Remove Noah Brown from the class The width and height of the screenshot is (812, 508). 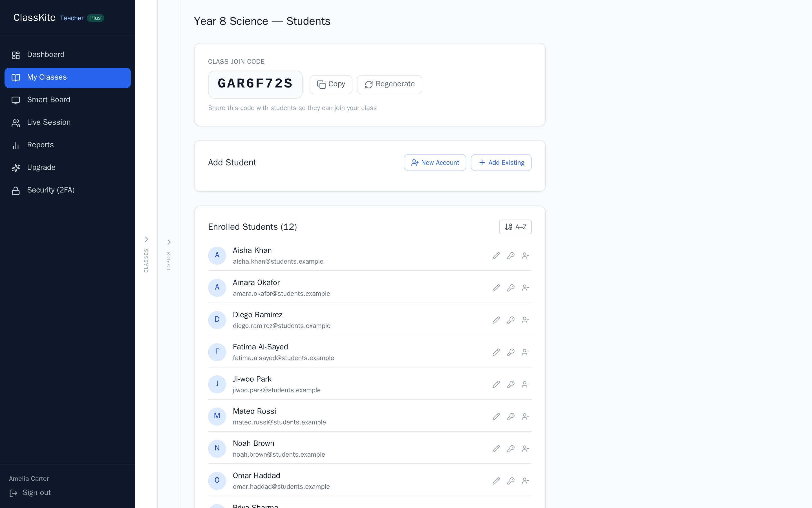pos(526,449)
